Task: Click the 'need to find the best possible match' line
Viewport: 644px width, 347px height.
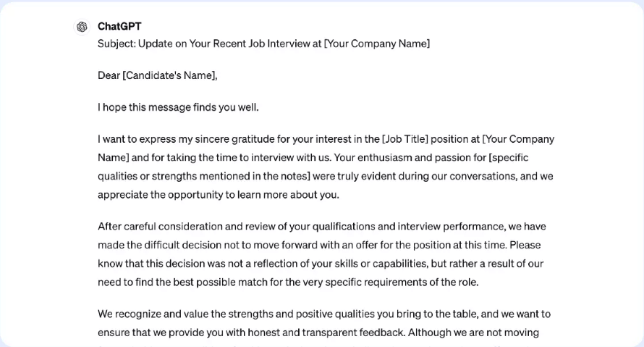Action: pyautogui.click(x=288, y=283)
